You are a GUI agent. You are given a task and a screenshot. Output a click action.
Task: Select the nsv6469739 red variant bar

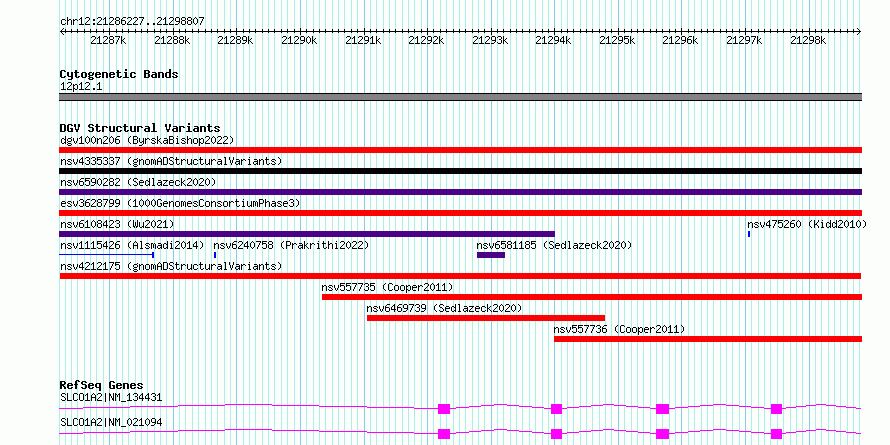click(x=486, y=318)
